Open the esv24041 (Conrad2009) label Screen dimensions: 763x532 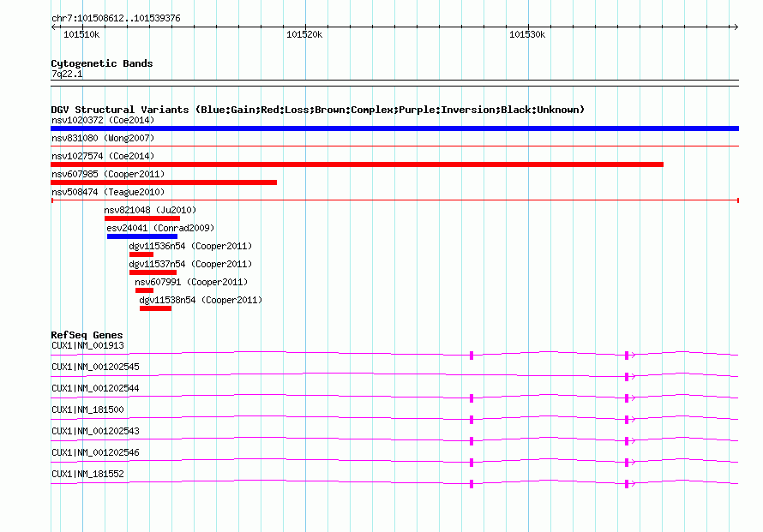click(160, 228)
